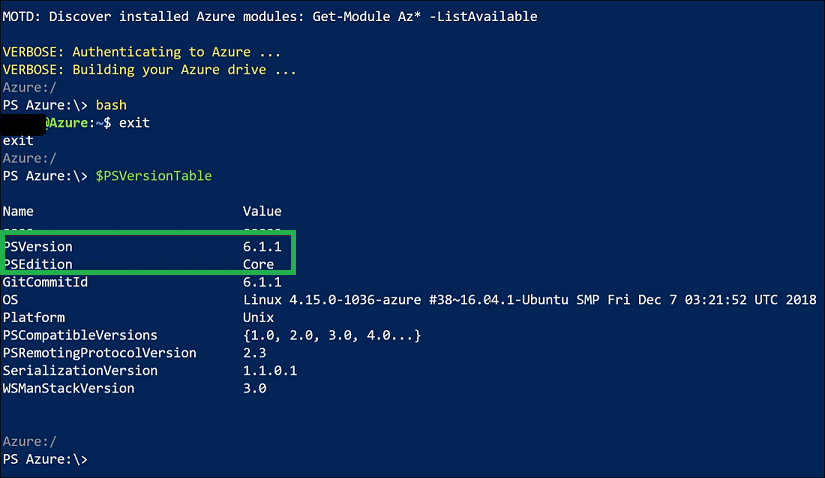Screen dimensions: 825x478
Task: Click the OS value Linux string
Action: pyautogui.click(x=529, y=300)
